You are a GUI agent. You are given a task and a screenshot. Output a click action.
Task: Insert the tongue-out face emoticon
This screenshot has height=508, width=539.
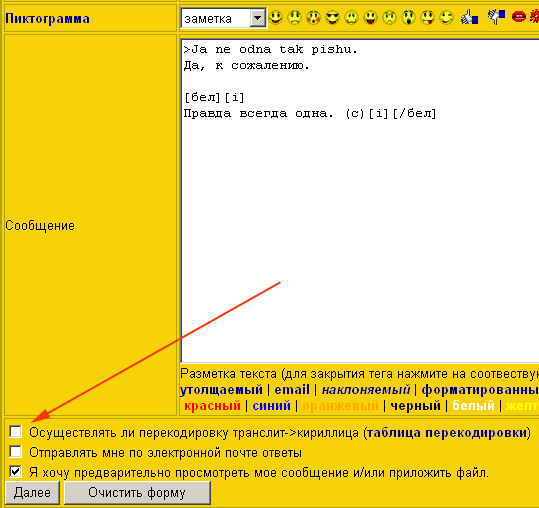click(x=427, y=18)
